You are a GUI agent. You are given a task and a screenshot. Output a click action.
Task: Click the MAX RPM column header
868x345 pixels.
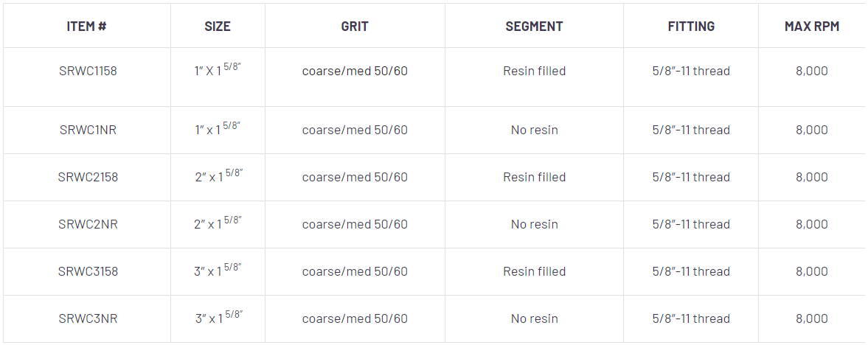[x=811, y=27]
